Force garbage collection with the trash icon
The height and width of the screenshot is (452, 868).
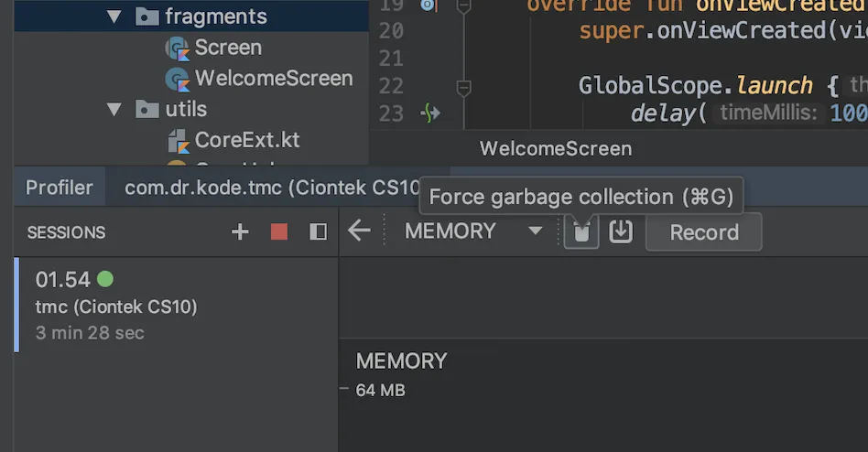581,231
